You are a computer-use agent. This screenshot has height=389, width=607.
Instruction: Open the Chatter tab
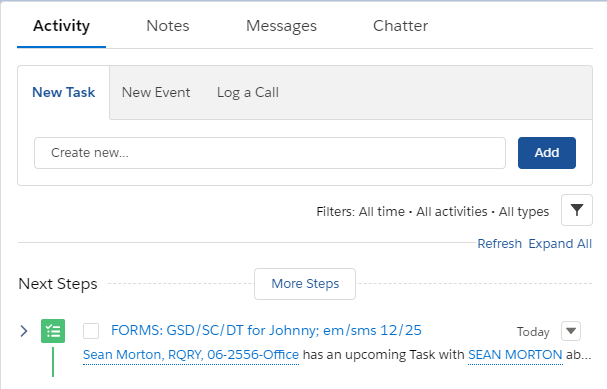[x=400, y=26]
